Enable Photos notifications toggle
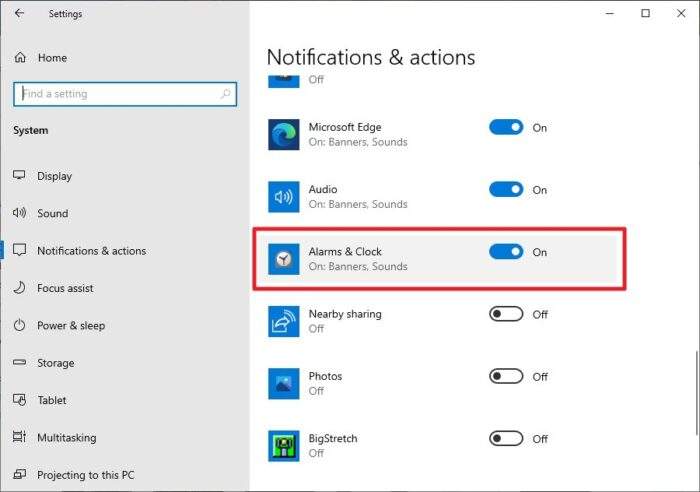Screen dimensions: 700x492 coord(506,376)
